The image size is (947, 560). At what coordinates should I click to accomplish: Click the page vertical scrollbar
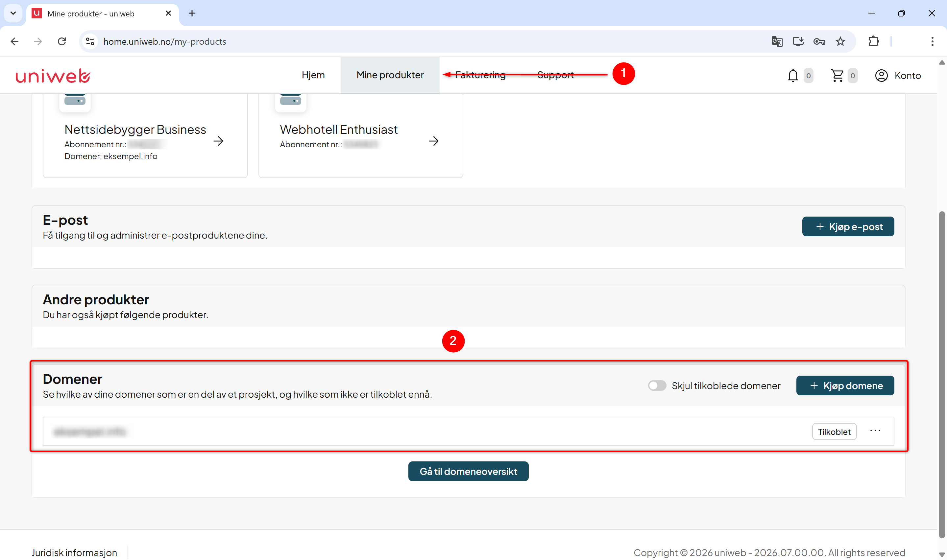(942, 375)
